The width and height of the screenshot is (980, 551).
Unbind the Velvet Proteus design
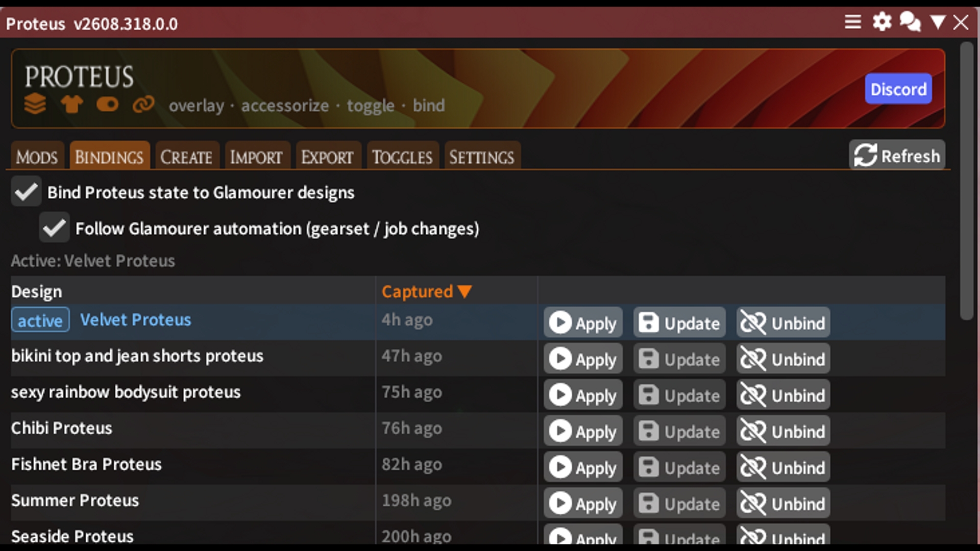(x=783, y=322)
